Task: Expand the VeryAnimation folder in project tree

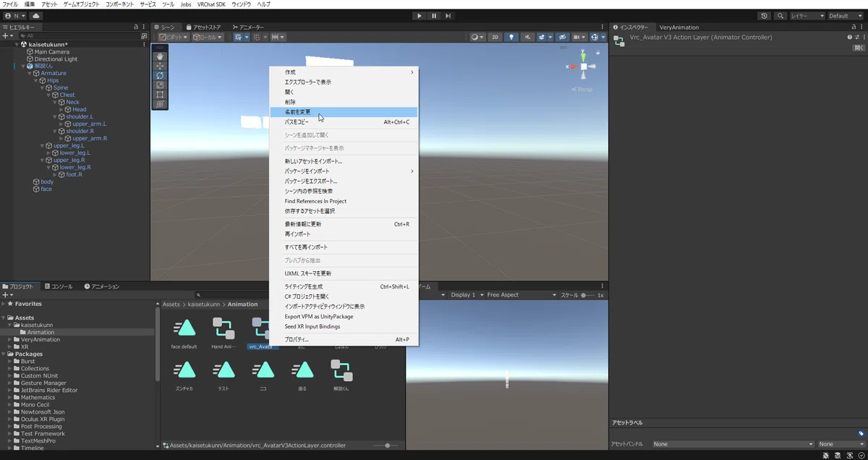Action: coord(10,339)
